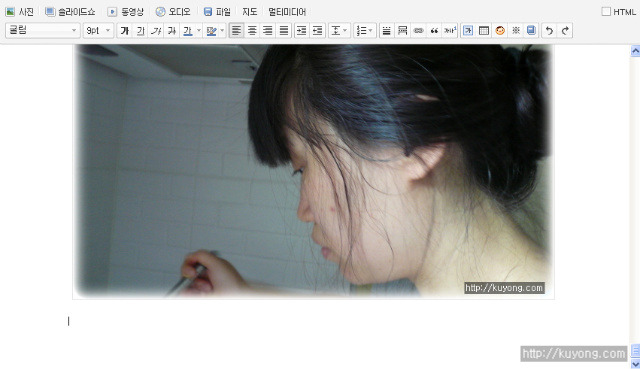
Task: Enable the HTML mode checkbox
Action: coord(606,11)
